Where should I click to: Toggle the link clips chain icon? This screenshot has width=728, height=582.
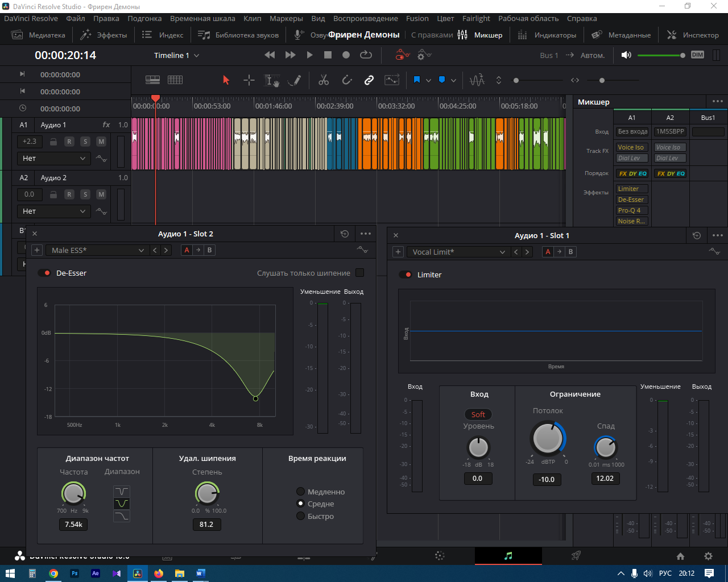[369, 80]
